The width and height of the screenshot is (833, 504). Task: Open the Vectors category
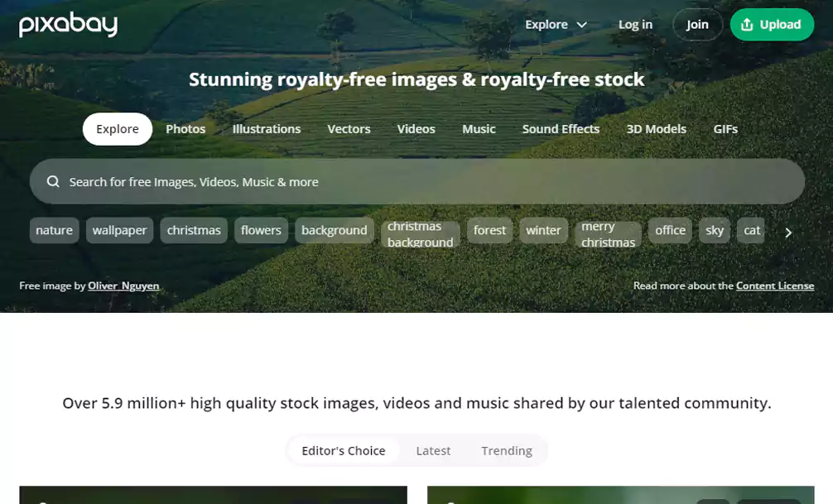pyautogui.click(x=349, y=129)
